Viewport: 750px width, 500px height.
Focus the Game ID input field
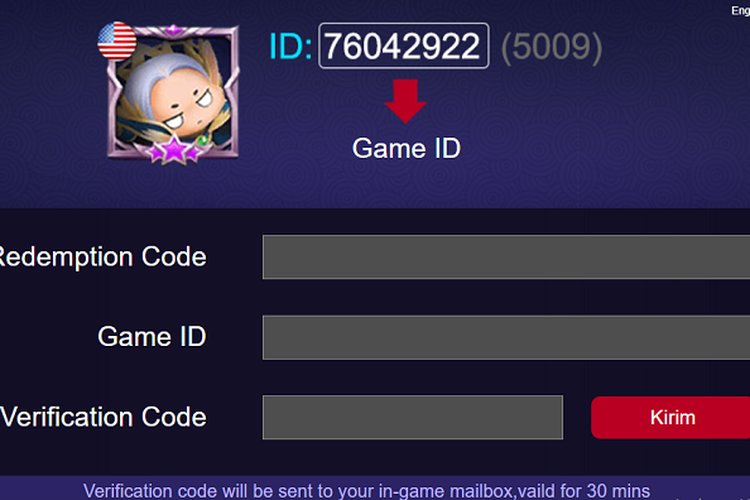(506, 337)
